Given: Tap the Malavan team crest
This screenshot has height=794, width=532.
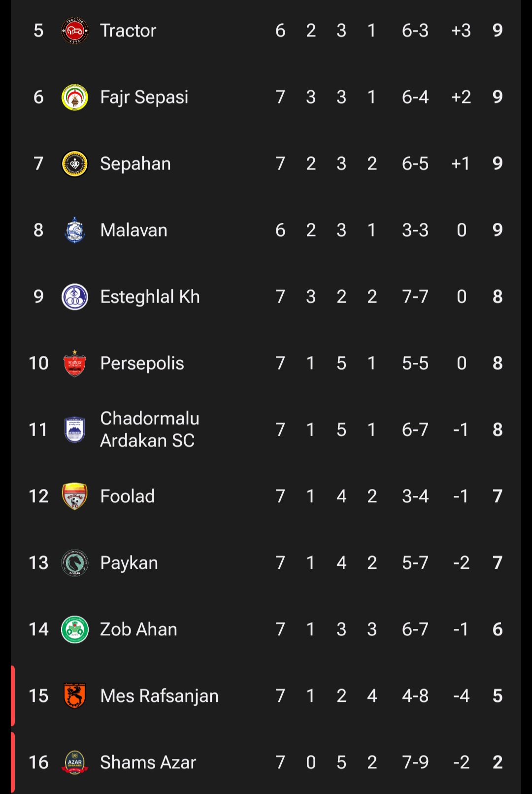Looking at the screenshot, I should (x=74, y=230).
